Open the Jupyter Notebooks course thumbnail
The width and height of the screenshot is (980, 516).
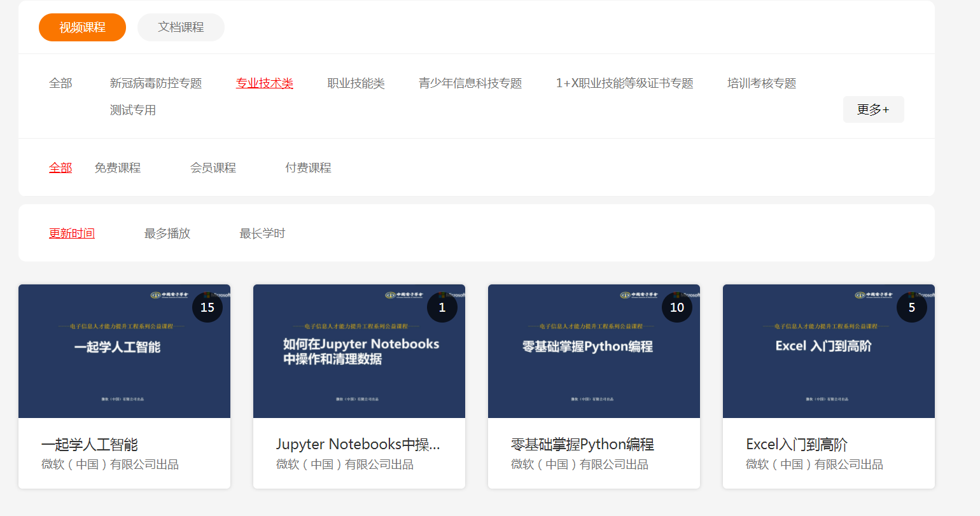pyautogui.click(x=359, y=351)
